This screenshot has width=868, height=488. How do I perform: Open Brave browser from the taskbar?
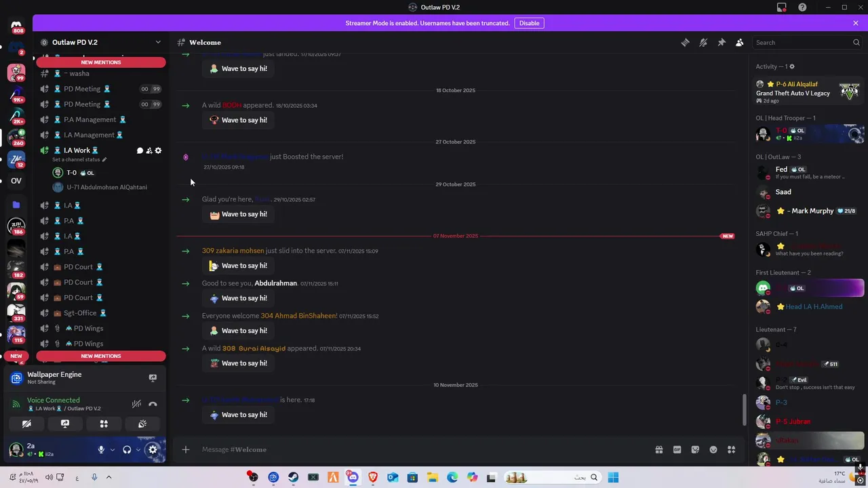tap(372, 477)
